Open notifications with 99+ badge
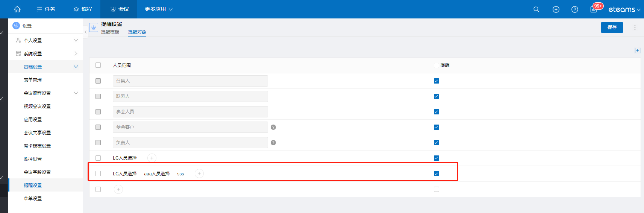644x213 pixels. pos(594,9)
